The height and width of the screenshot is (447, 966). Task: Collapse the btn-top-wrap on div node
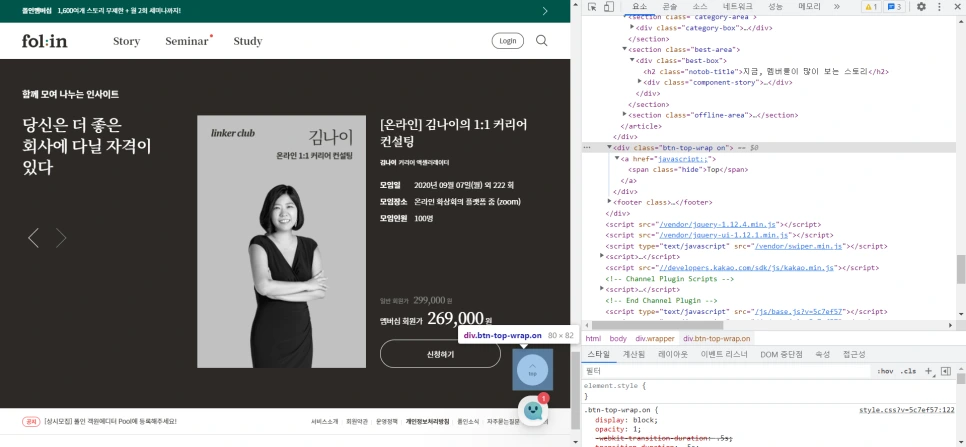pos(609,148)
